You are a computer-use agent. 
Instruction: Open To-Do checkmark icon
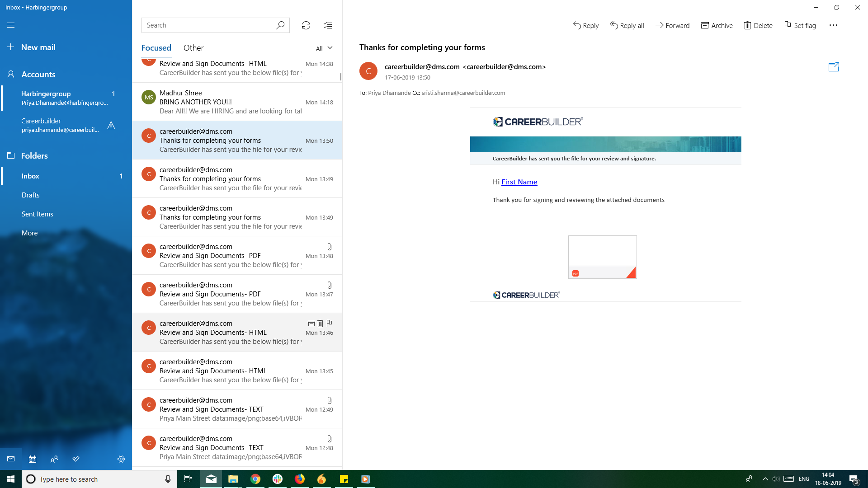(x=76, y=459)
